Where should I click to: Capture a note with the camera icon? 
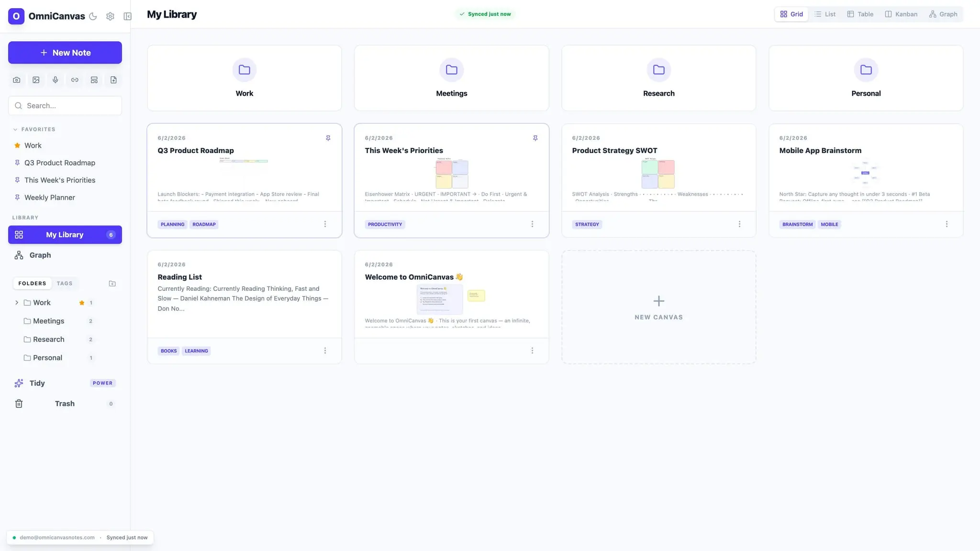pos(17,80)
